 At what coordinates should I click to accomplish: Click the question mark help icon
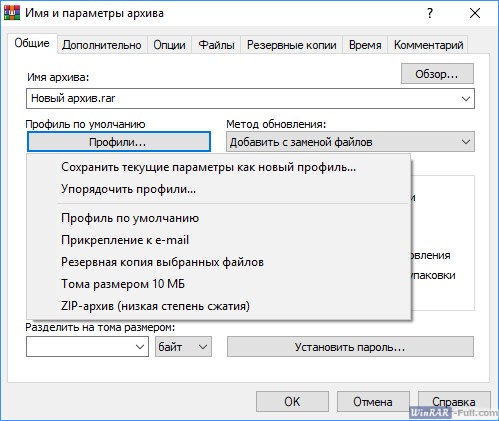430,13
